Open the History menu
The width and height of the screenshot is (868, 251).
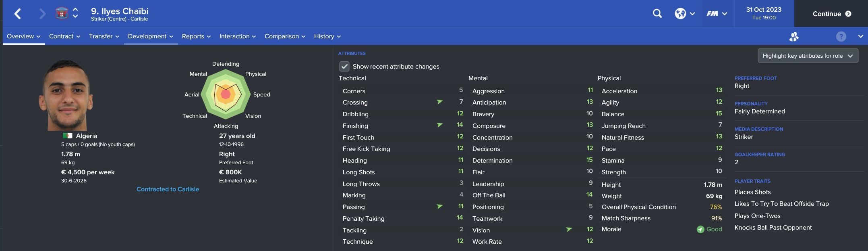tap(327, 36)
